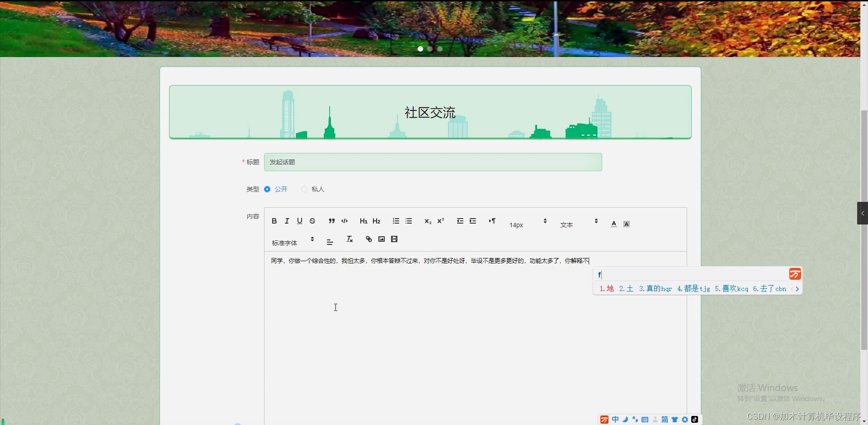The height and width of the screenshot is (425, 868).
Task: Insert a video into the editor
Action: (x=395, y=239)
